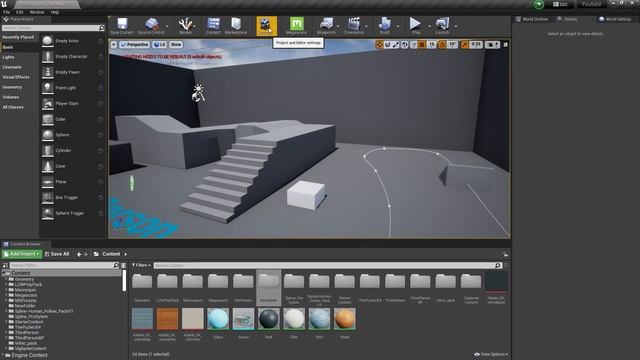Open the Play options dropdown arrow
Image resolution: width=640 pixels, height=360 pixels.
tap(429, 27)
